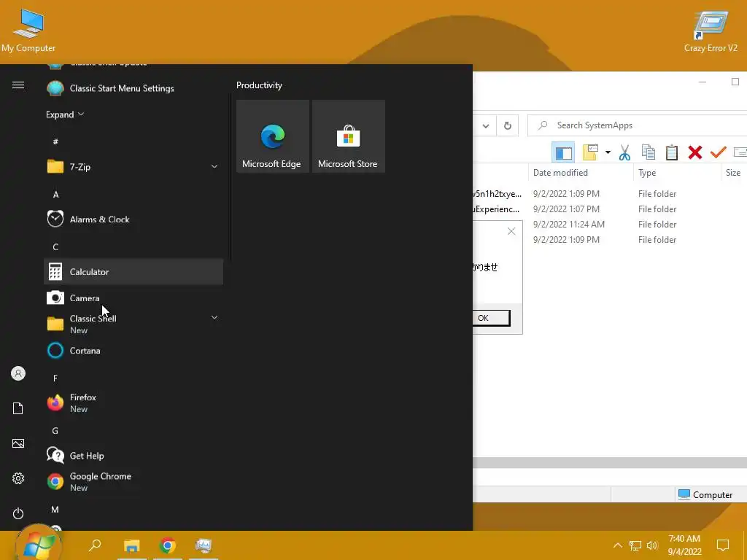Screen dimensions: 747x560
Task: Jump to letter G section header
Action: coord(55,430)
